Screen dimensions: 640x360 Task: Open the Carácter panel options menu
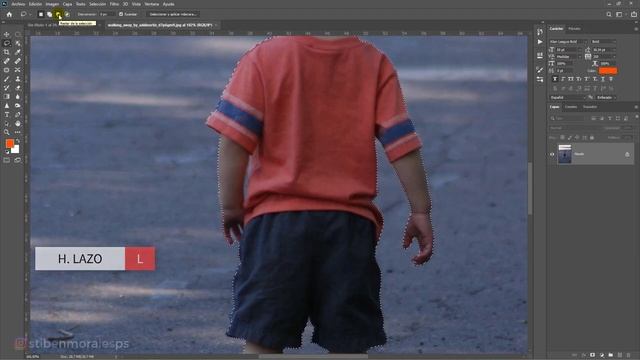[636, 29]
